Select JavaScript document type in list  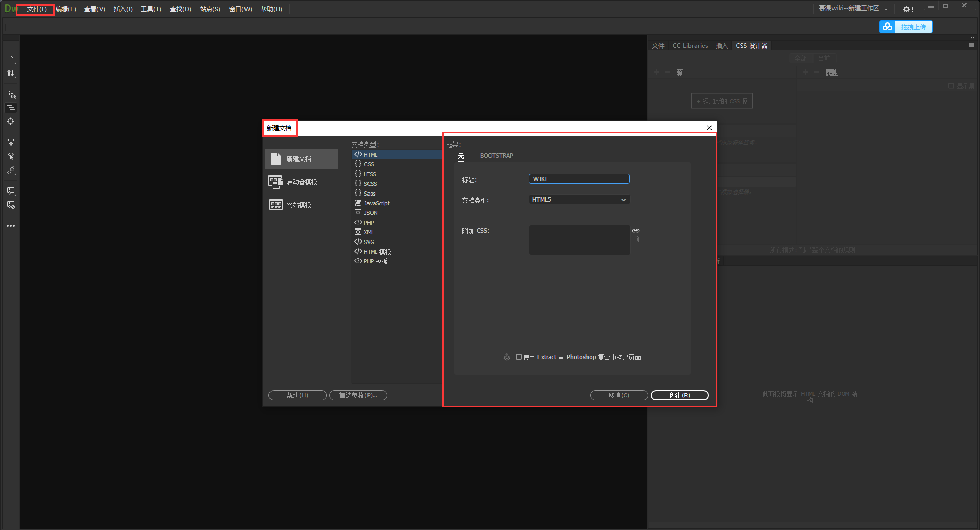point(397,203)
